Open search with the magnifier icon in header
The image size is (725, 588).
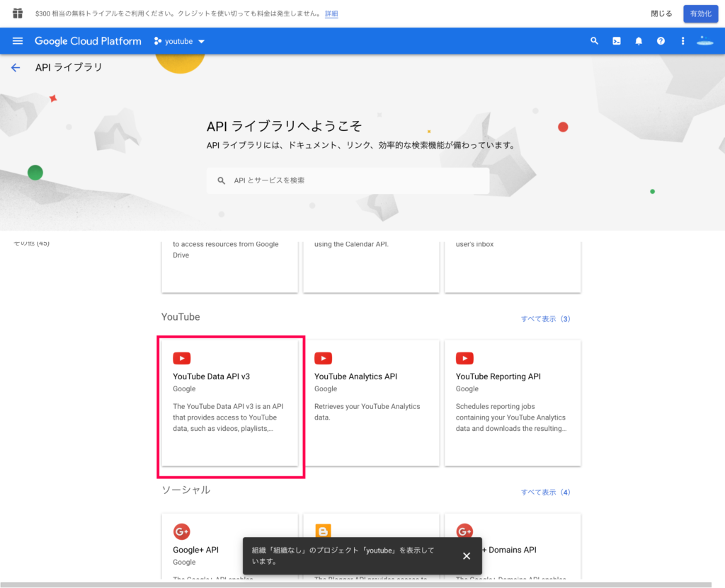pos(594,41)
